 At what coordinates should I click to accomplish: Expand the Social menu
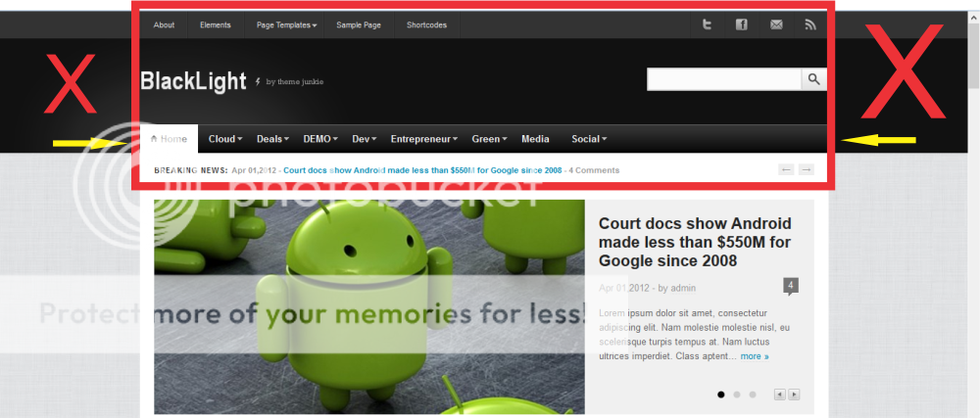tap(589, 139)
